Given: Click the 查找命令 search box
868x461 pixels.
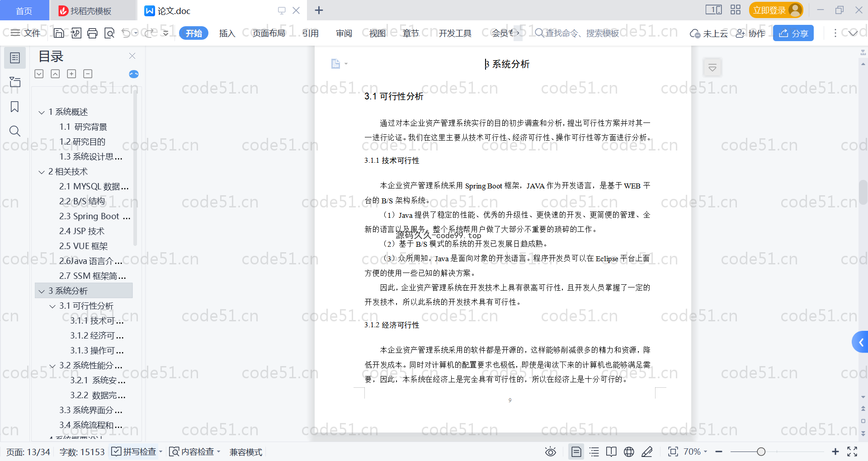Looking at the screenshot, I should (x=577, y=33).
